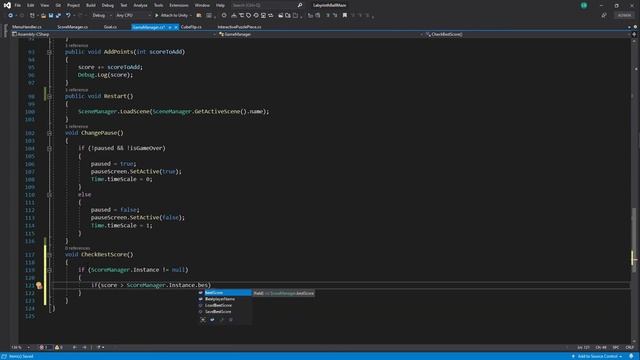This screenshot has width=640, height=360.
Task: Open the Debug configuration dropdown
Action: [102, 16]
